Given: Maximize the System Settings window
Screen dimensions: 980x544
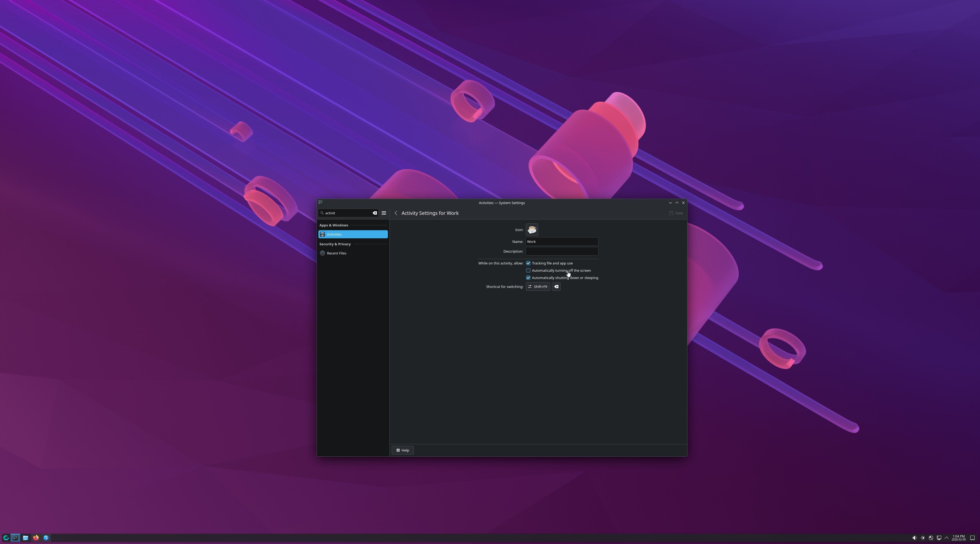Looking at the screenshot, I should pos(677,202).
